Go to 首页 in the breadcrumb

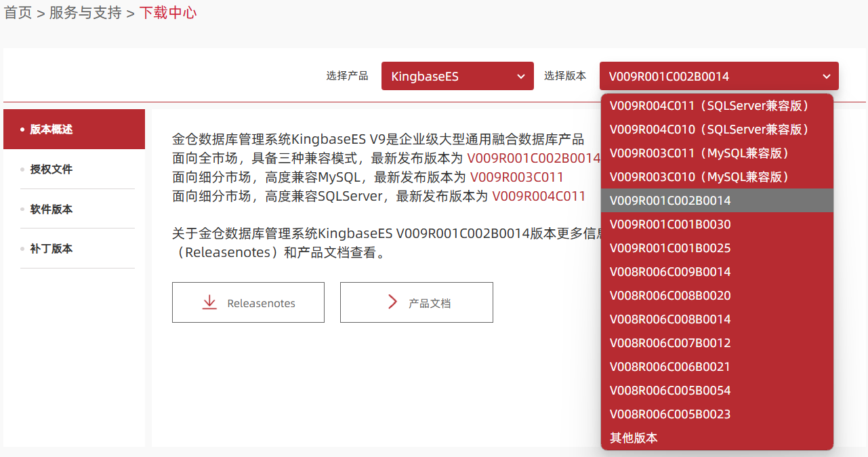[x=18, y=13]
